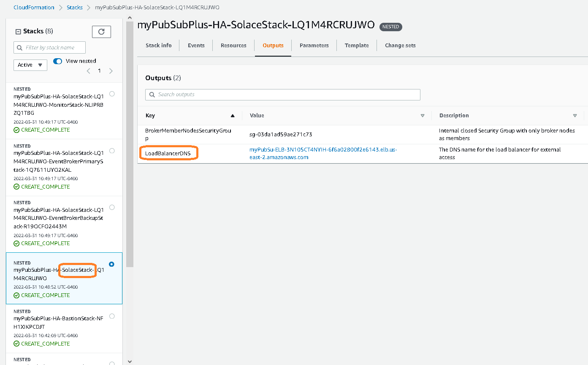Open the Outputs tab
588x365 pixels.
[273, 46]
